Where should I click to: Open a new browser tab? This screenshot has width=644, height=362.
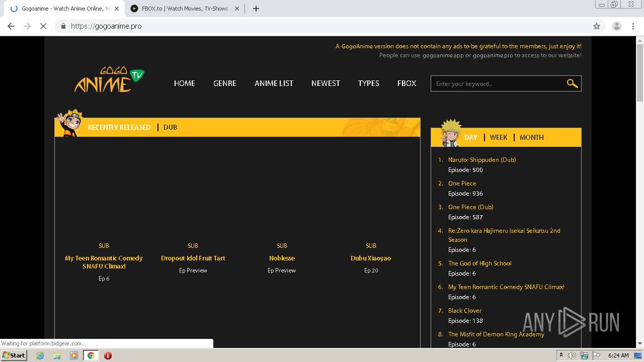(x=256, y=9)
